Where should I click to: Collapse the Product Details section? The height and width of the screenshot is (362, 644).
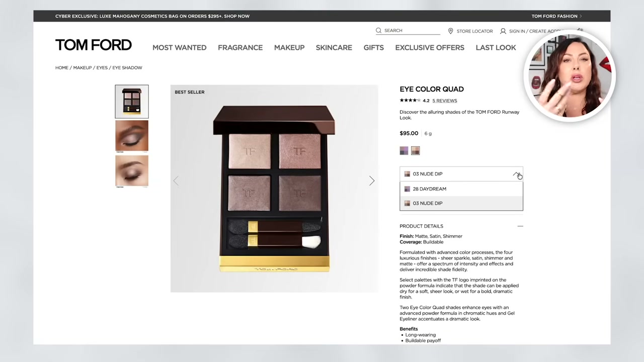tap(520, 226)
